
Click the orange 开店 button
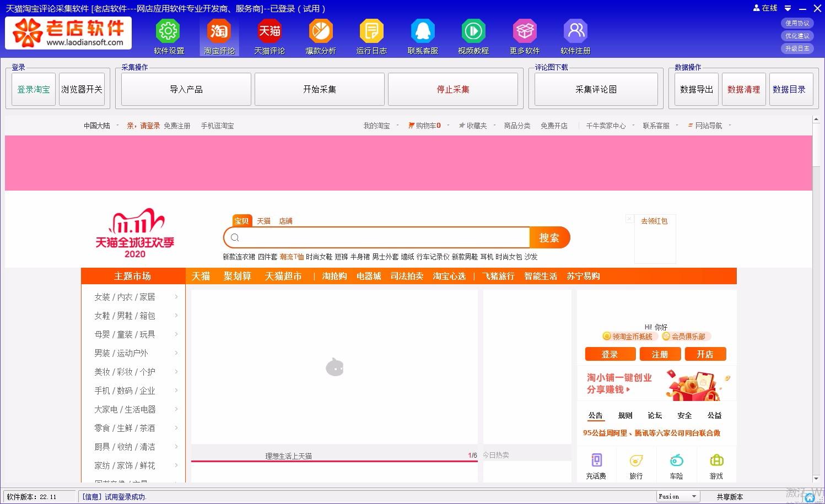705,354
